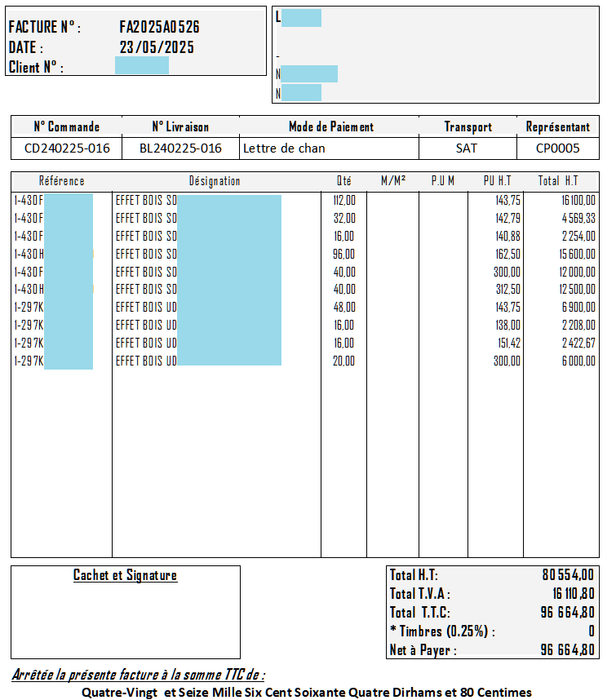Select quantity 20,00
Screen dimensions: 616x700
(x=343, y=361)
